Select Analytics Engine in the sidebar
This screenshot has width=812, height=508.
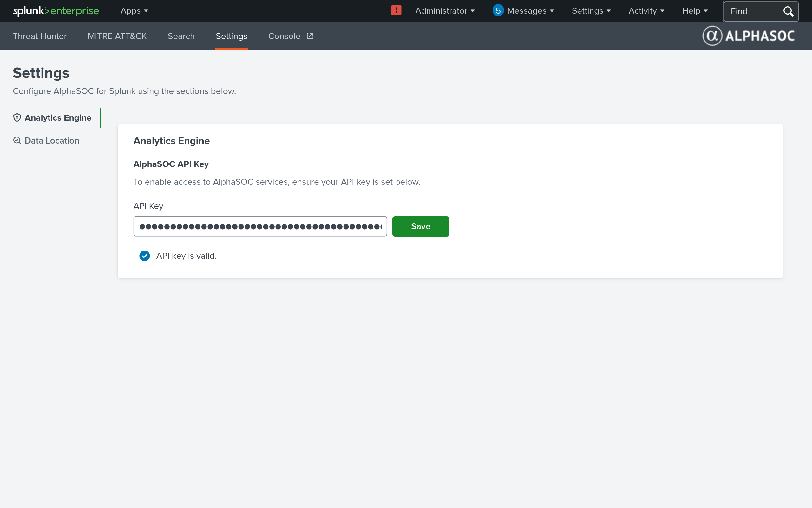(x=52, y=117)
